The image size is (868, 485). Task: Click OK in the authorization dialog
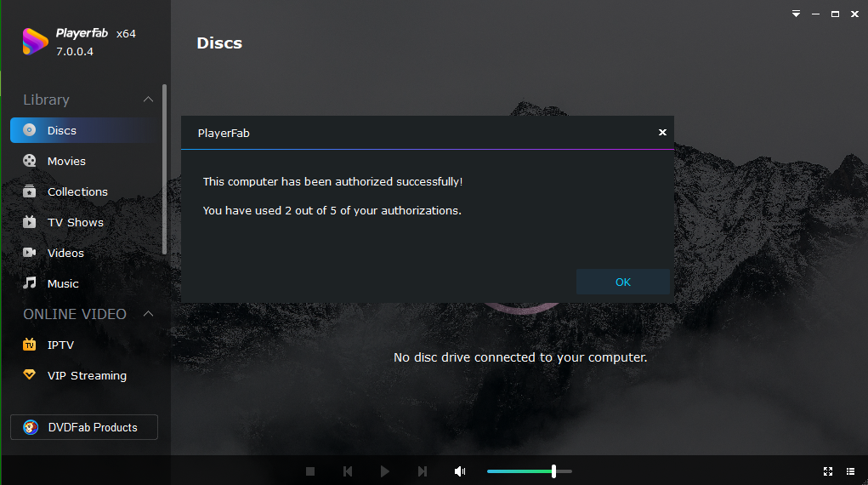[x=623, y=282]
